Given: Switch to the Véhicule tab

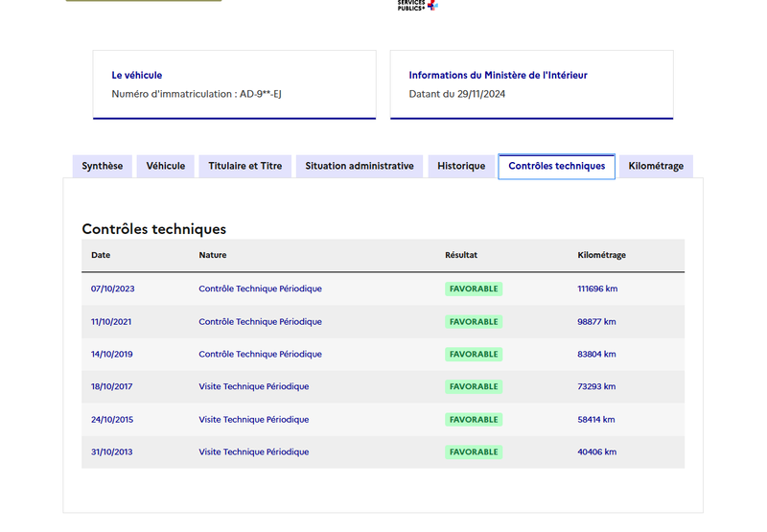Looking at the screenshot, I should pos(166,166).
